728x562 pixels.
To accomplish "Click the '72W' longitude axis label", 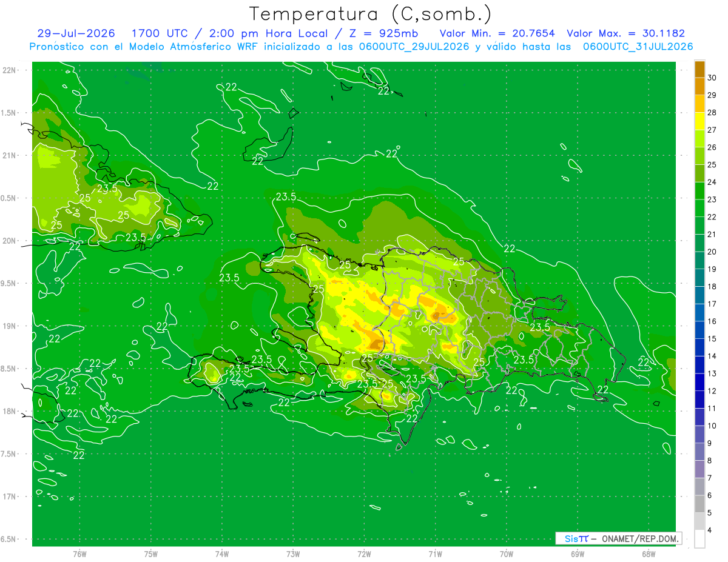I will pos(364,554).
